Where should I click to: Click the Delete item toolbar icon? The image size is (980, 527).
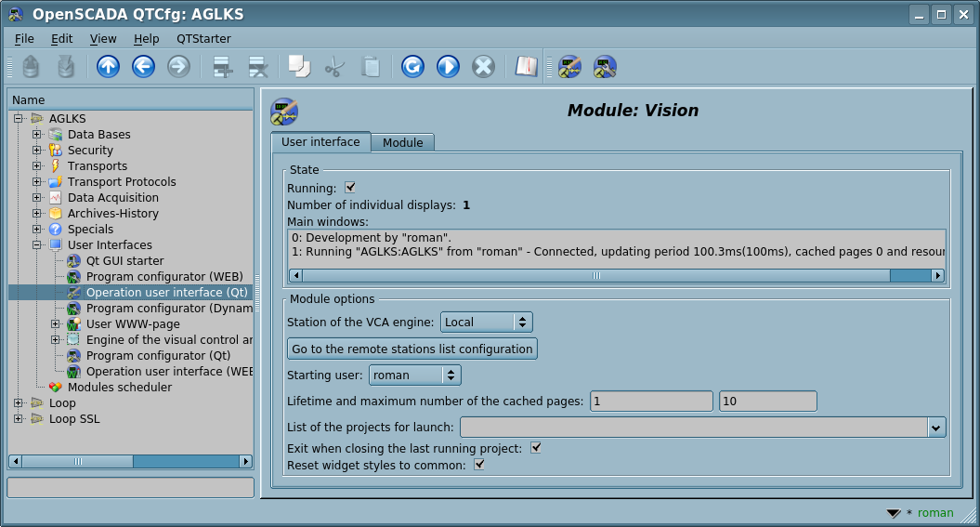[258, 66]
